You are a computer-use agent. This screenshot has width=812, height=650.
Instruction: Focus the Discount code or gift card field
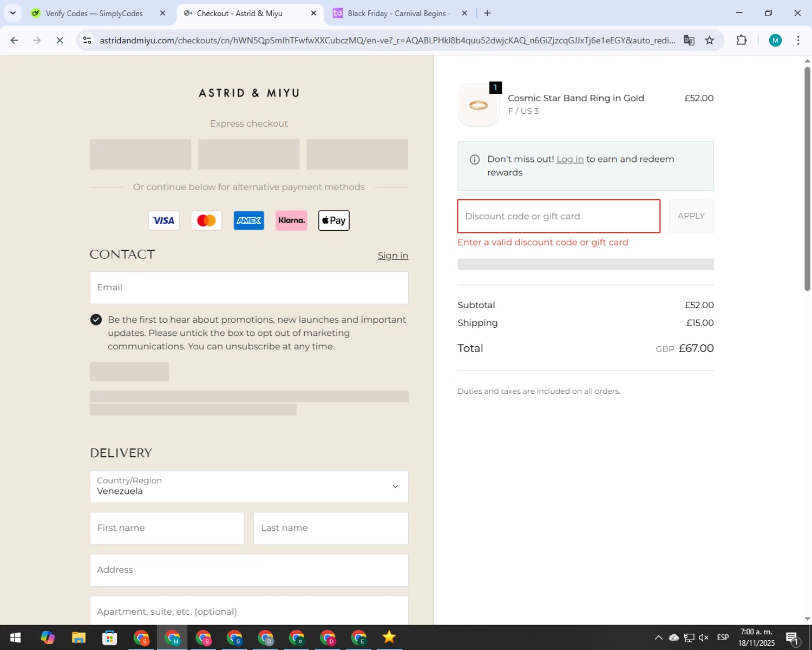point(559,216)
